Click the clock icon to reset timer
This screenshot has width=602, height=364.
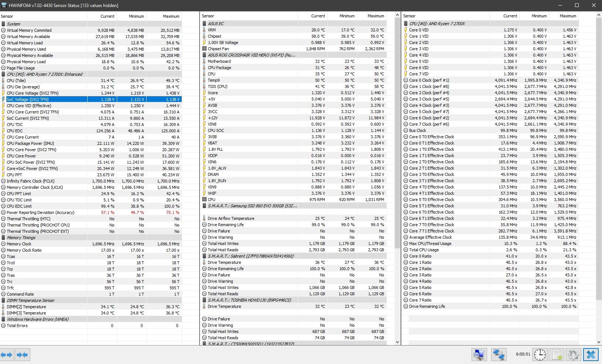click(540, 355)
